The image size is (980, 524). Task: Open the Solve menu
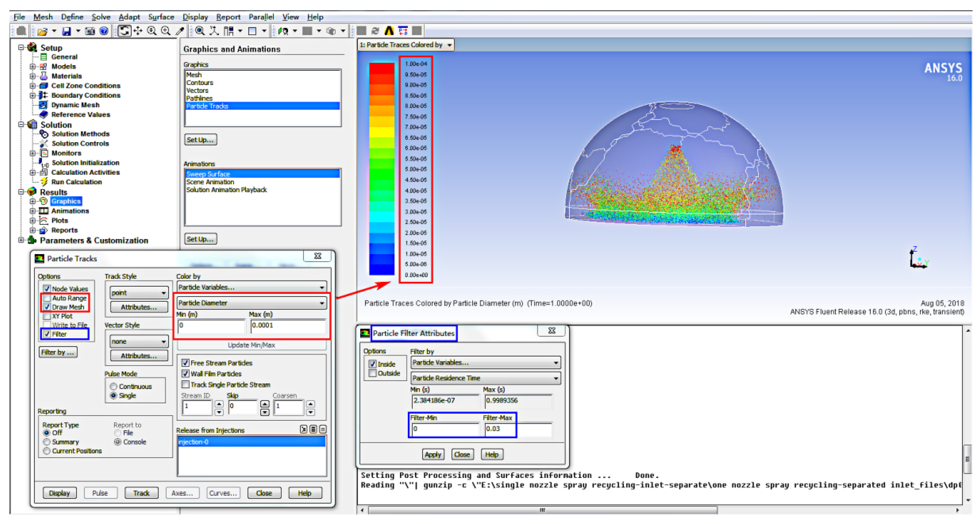tap(100, 17)
